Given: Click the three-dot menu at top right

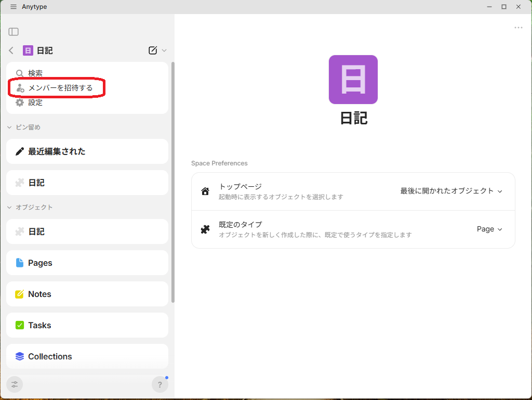Looking at the screenshot, I should pyautogui.click(x=518, y=28).
